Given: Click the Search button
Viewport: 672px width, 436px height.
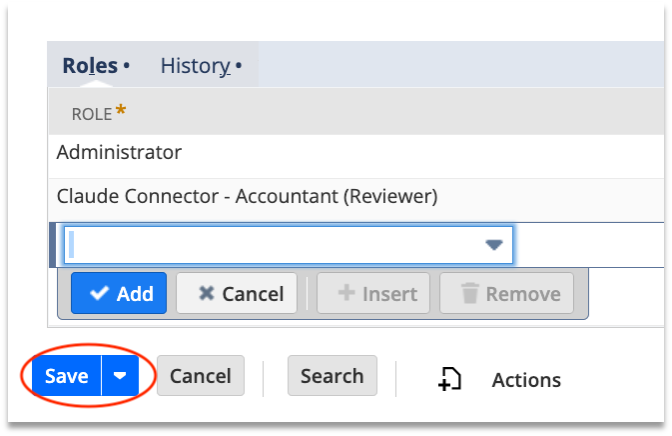Looking at the screenshot, I should [332, 376].
